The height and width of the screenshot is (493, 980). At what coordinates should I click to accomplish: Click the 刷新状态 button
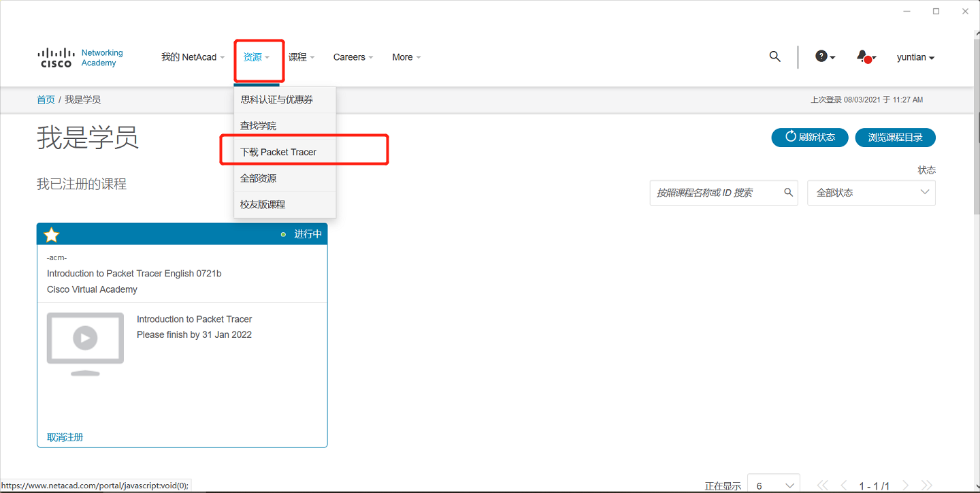pyautogui.click(x=809, y=137)
